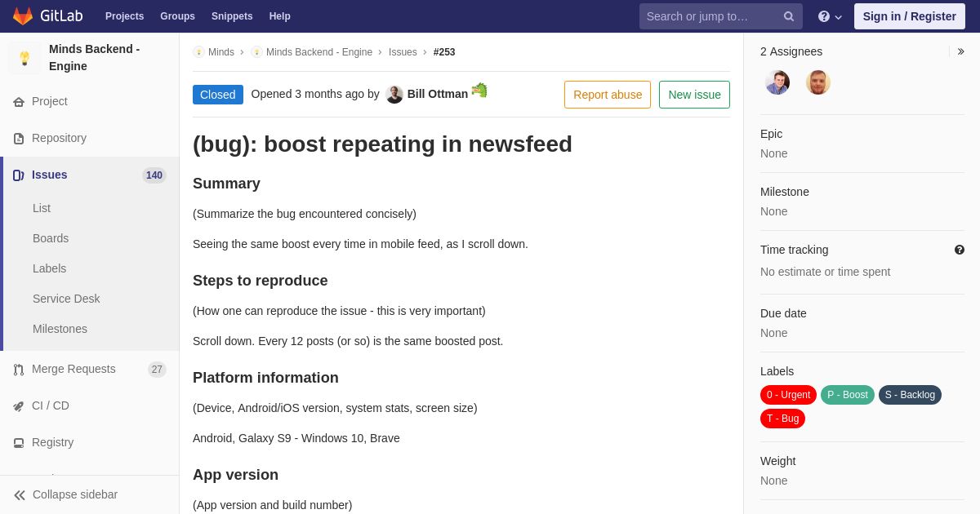This screenshot has height=514, width=980.
Task: Click 'No estimate or time spent' text
Action: pos(826,273)
